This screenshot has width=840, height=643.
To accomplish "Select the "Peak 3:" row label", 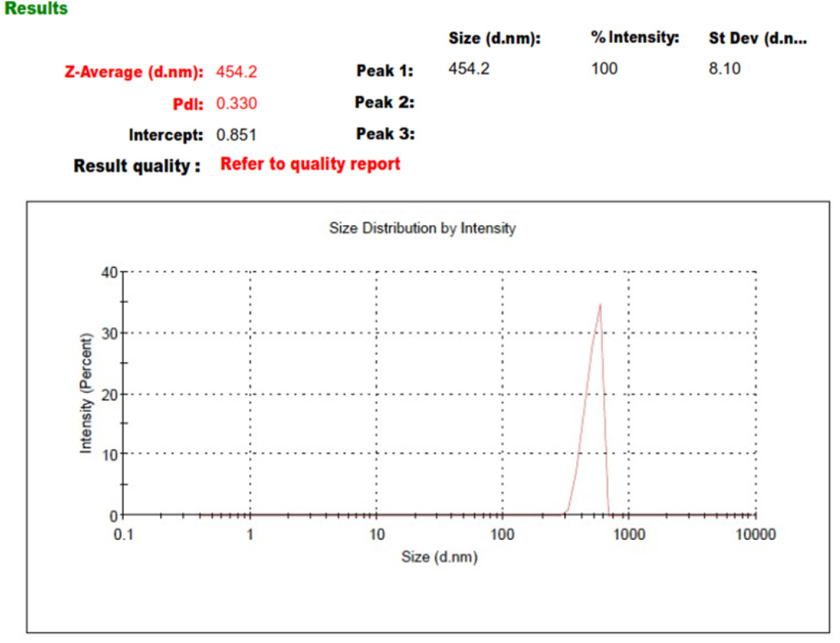I will 386,134.
